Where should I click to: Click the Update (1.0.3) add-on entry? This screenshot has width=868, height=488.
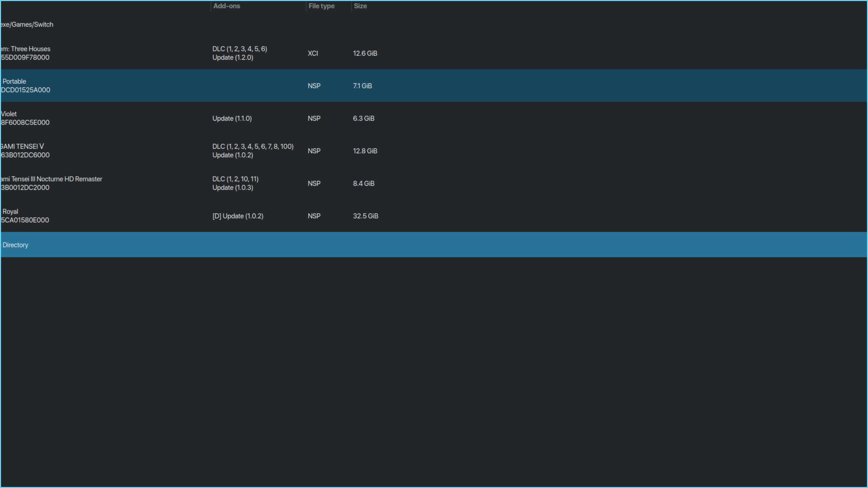coord(233,187)
